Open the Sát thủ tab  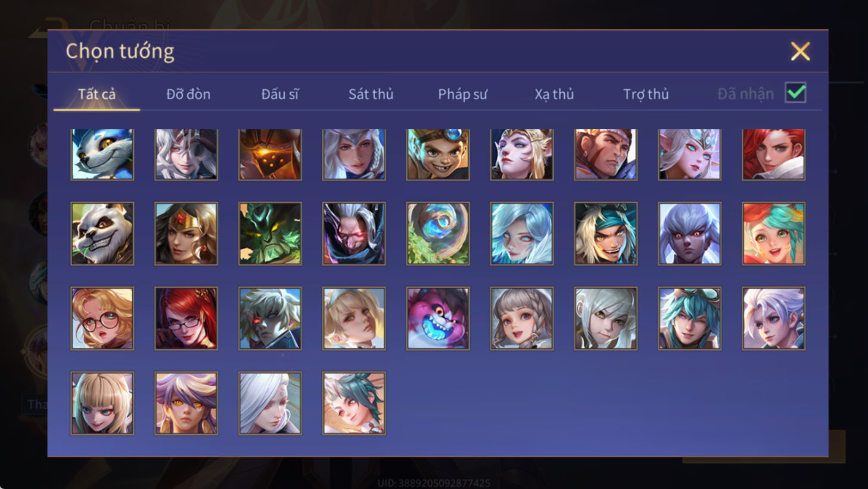click(x=371, y=94)
